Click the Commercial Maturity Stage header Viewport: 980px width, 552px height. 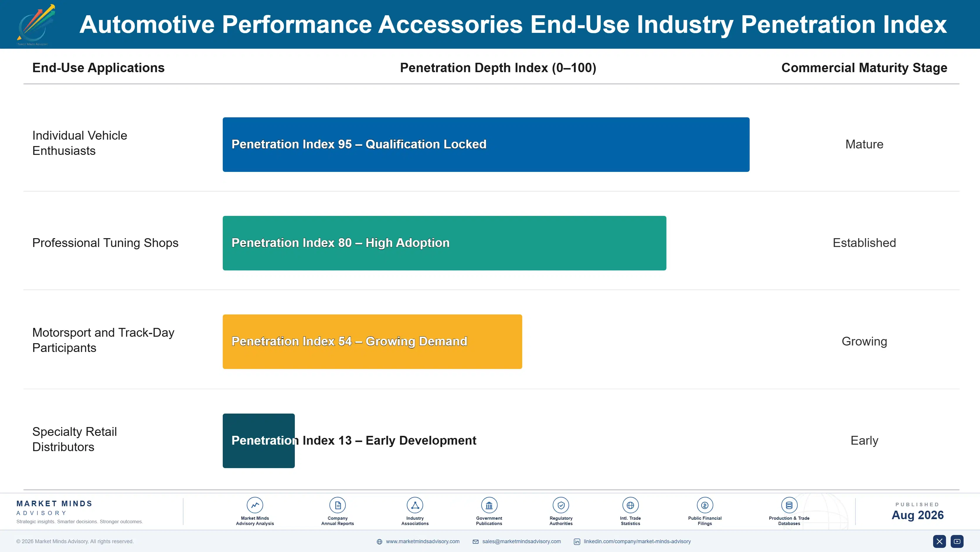(864, 68)
